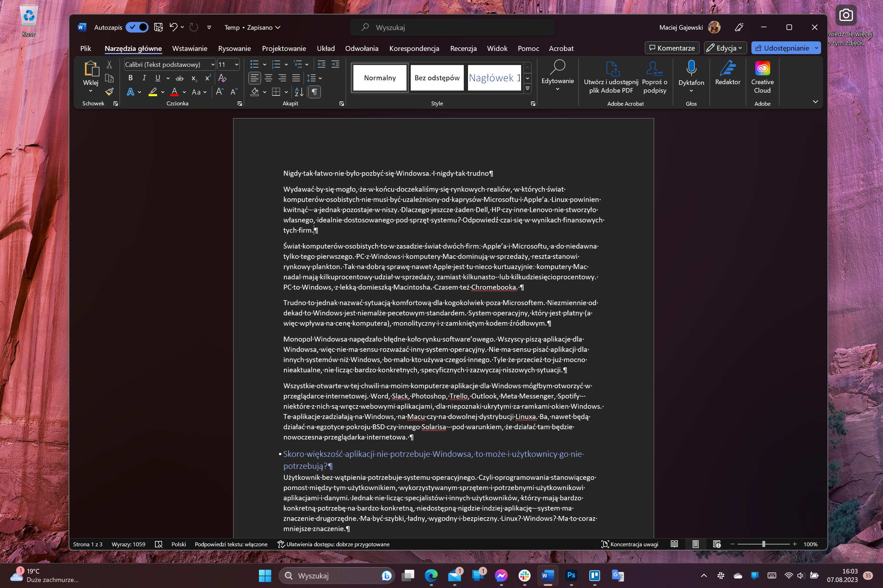
Task: Apply subscript formatting
Action: [x=194, y=78]
